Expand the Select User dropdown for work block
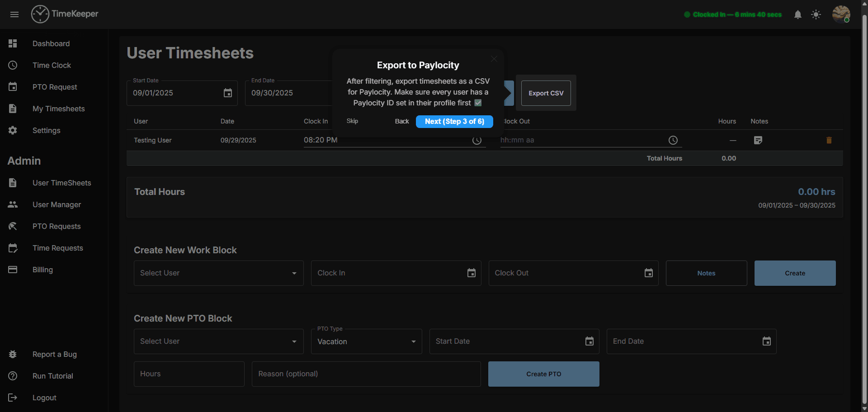Image resolution: width=868 pixels, height=412 pixels. coord(218,273)
